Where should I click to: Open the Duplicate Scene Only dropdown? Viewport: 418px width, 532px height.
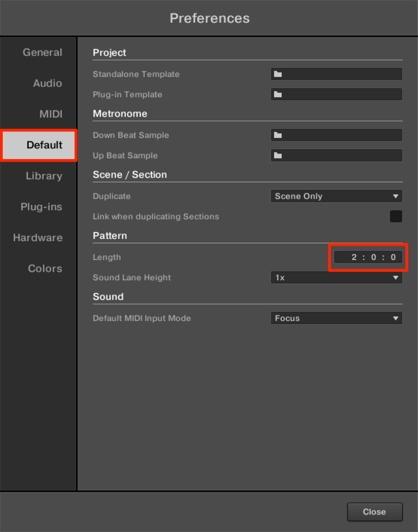point(336,196)
